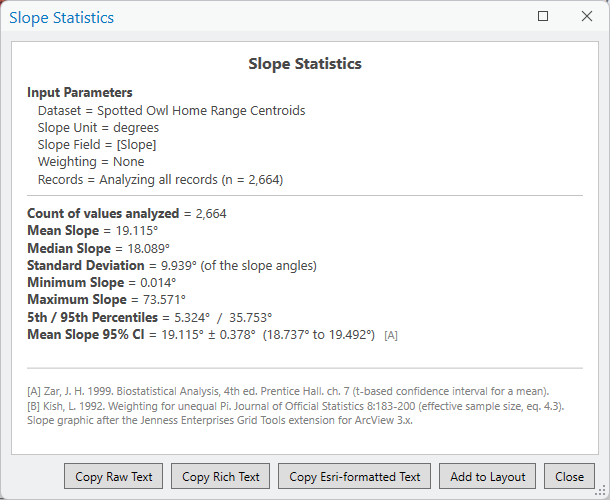
Task: Add the statistics report to Layout
Action: tap(487, 476)
